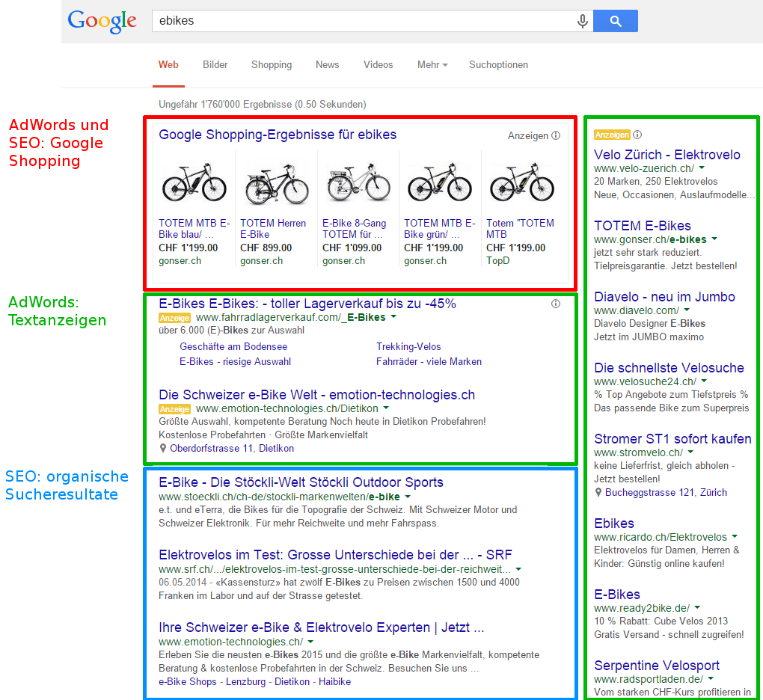Screen dimensions: 763x700
Task: Click the blue search magnifier button
Action: click(616, 21)
